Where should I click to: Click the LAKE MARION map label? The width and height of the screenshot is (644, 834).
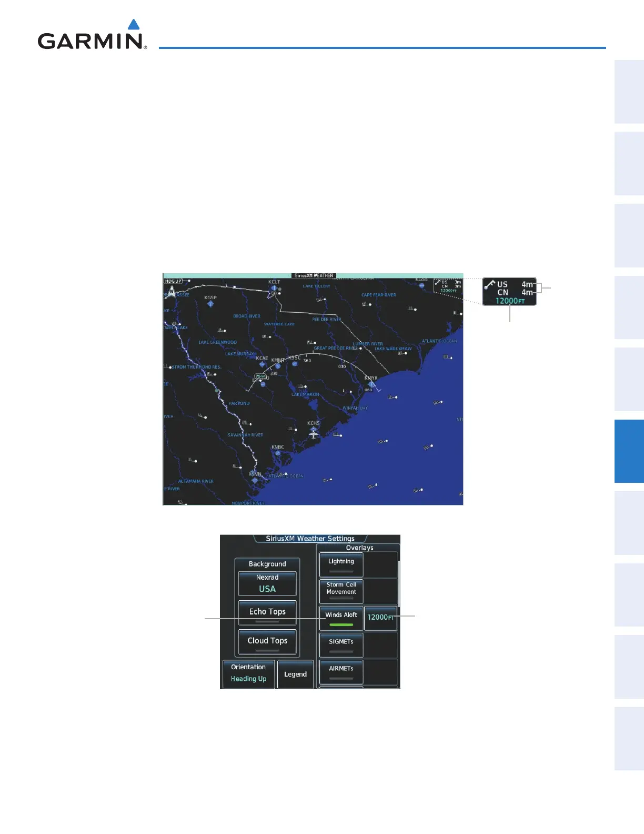click(305, 394)
